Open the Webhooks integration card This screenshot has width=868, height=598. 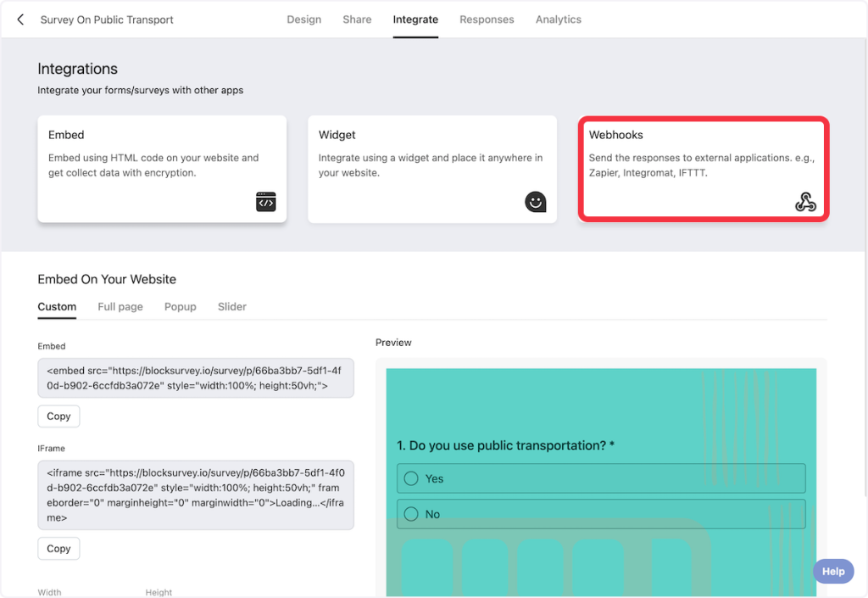[x=703, y=170]
